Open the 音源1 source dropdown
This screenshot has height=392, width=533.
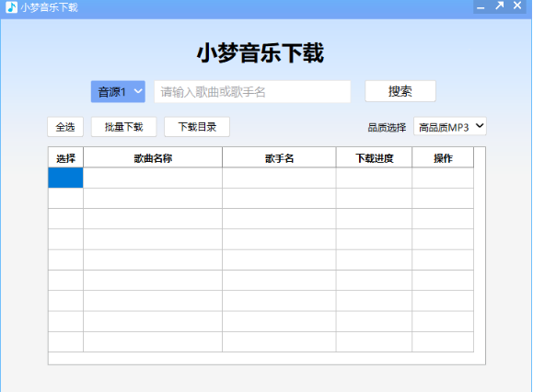[x=118, y=92]
